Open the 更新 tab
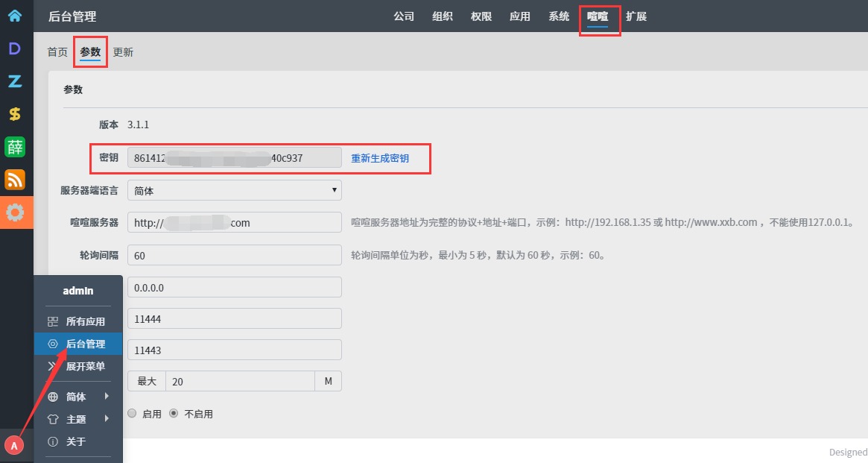 coord(123,52)
